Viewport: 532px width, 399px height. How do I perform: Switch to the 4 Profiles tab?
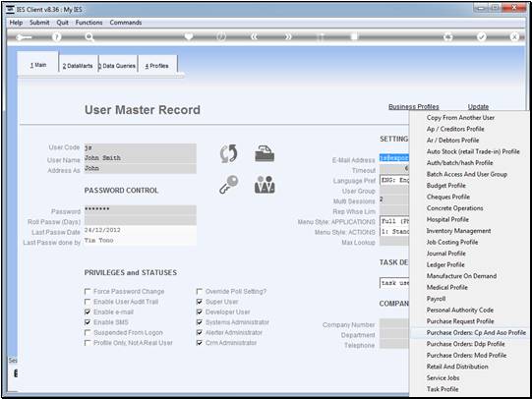pos(156,66)
